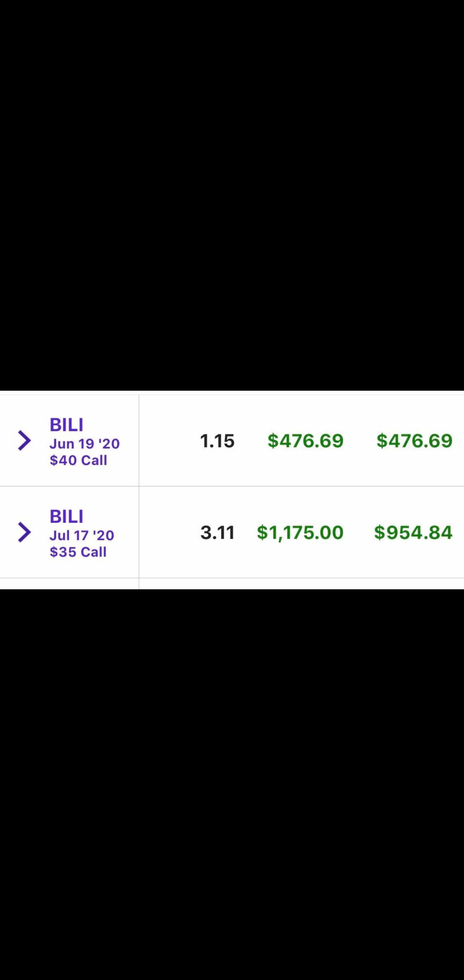Open the BILI ticker above Jun 19 '20

pos(67,425)
